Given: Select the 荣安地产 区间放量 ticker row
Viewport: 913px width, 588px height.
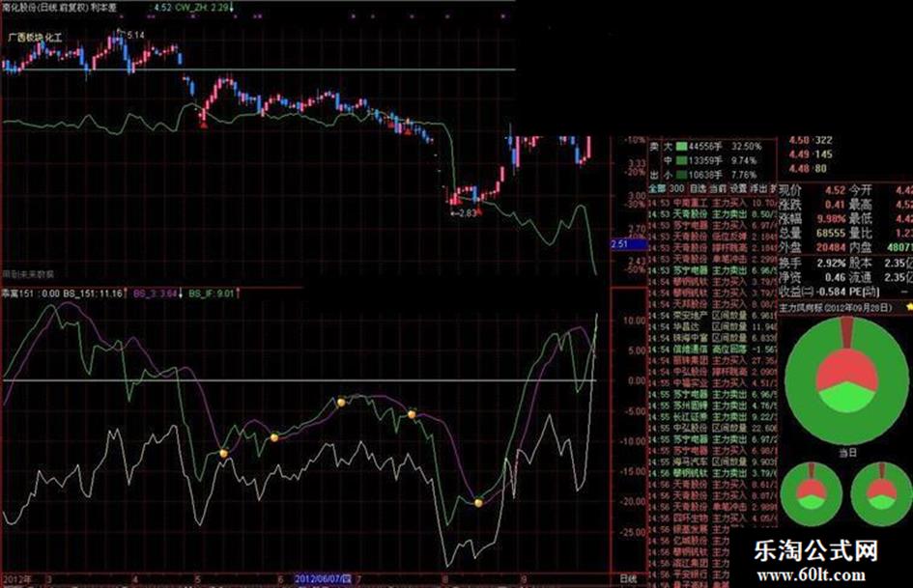Looking at the screenshot, I should 713,316.
